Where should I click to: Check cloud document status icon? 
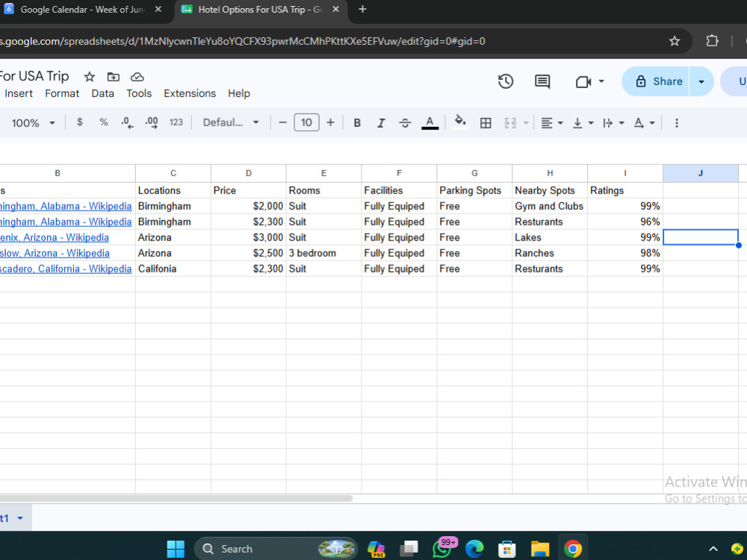pyautogui.click(x=137, y=77)
